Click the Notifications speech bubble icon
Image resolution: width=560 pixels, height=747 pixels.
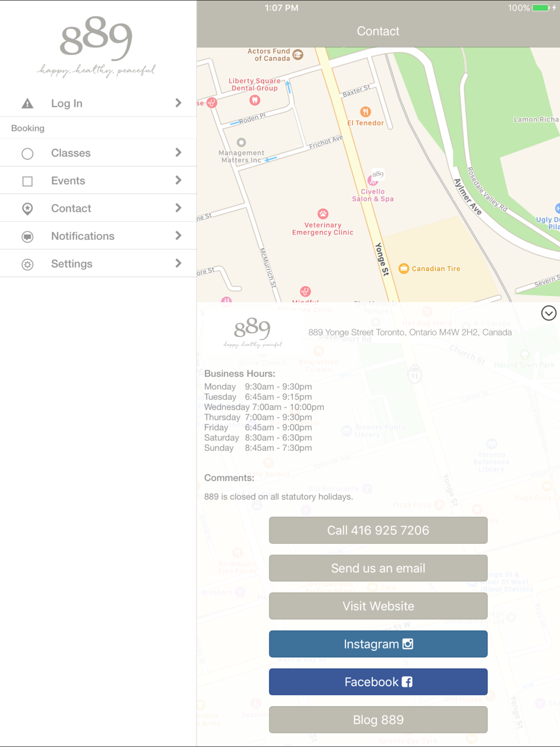pyautogui.click(x=27, y=237)
